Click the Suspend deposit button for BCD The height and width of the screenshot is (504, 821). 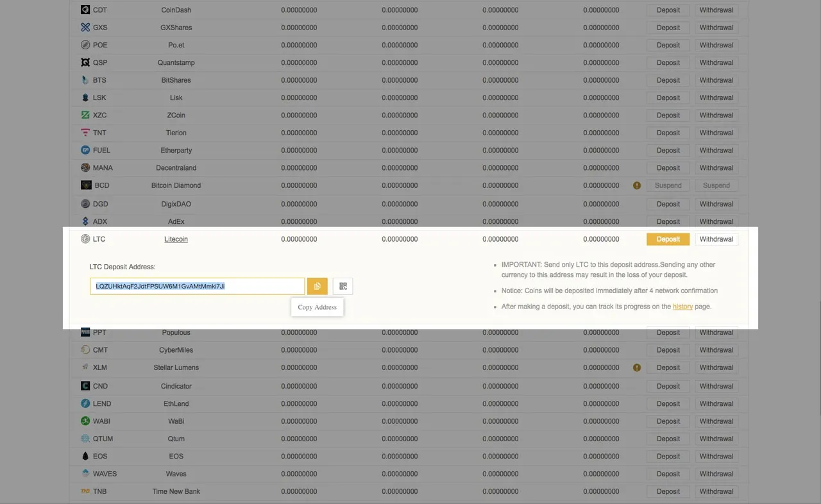668,185
